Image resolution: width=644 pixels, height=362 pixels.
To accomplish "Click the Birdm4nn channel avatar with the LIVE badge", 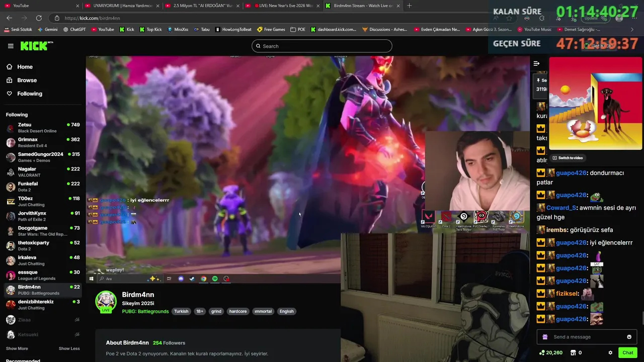I will [106, 302].
